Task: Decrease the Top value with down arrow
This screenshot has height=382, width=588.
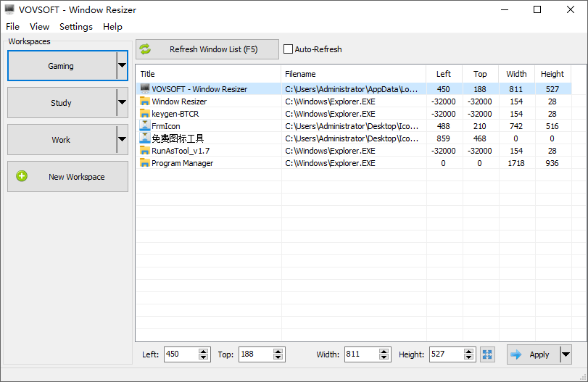Action: (278, 357)
